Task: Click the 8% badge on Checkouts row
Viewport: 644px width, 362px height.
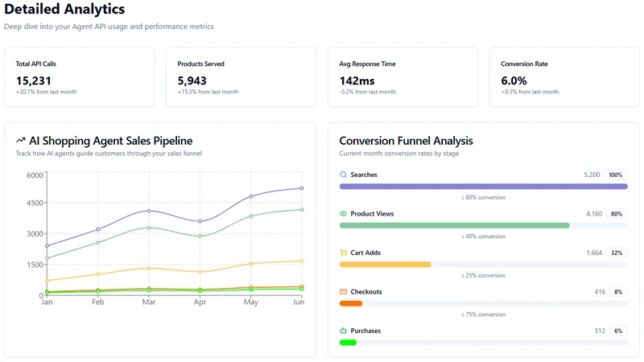Action: point(618,292)
